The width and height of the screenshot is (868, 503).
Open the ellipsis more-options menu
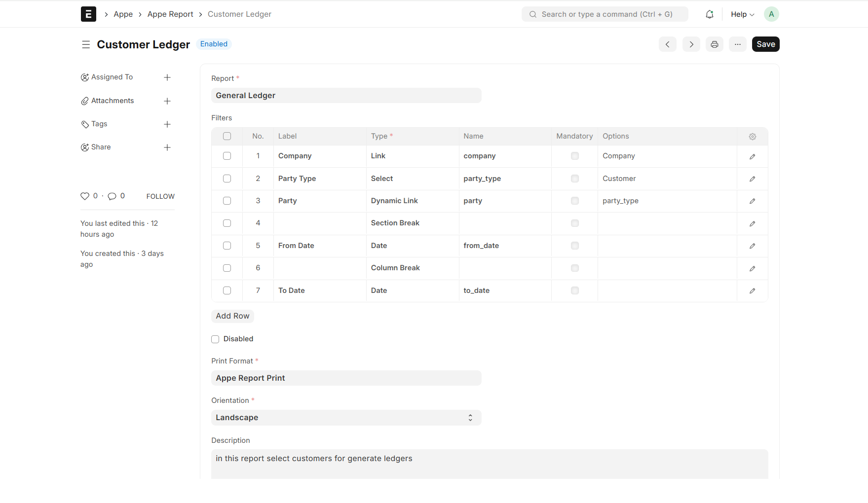[x=738, y=44]
